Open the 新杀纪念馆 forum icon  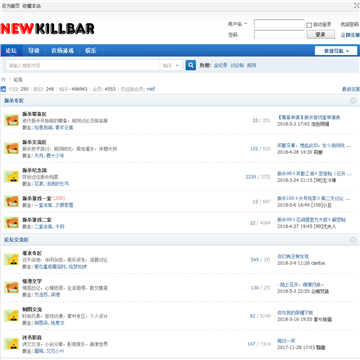(x=11, y=177)
